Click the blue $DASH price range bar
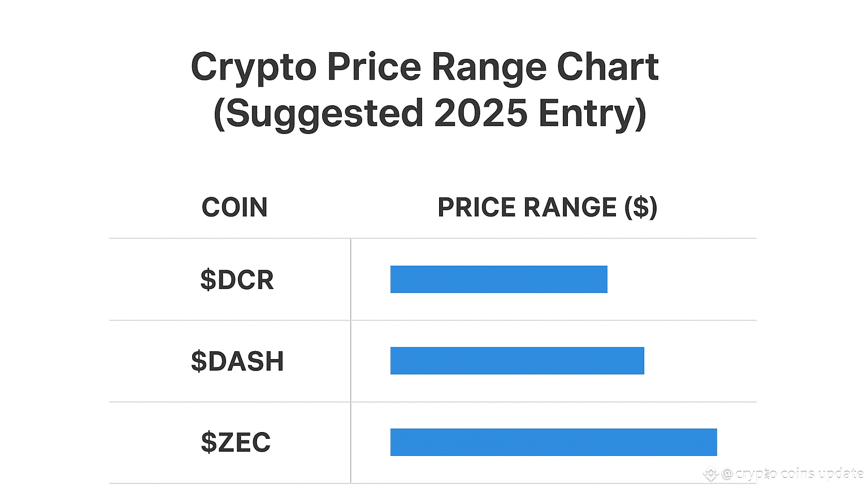This screenshot has height=488, width=868. pyautogui.click(x=517, y=361)
